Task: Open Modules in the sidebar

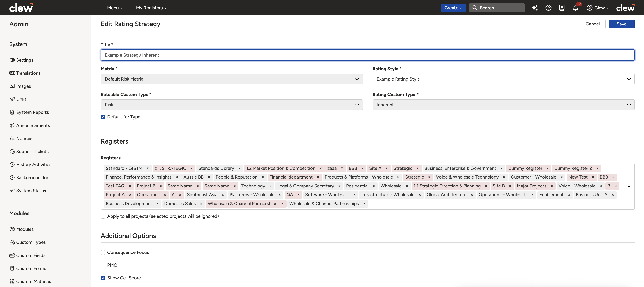Action: pyautogui.click(x=22, y=229)
